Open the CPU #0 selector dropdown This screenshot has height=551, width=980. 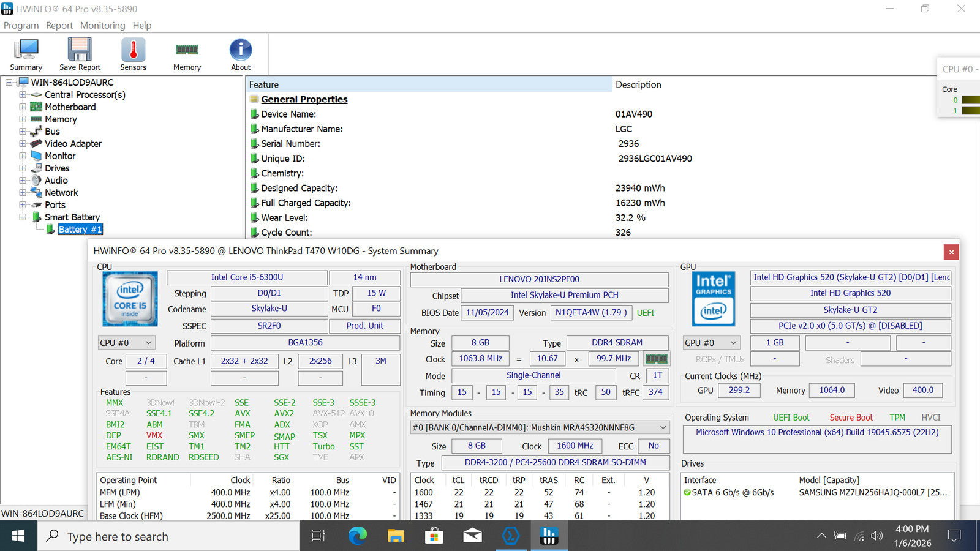click(x=126, y=343)
